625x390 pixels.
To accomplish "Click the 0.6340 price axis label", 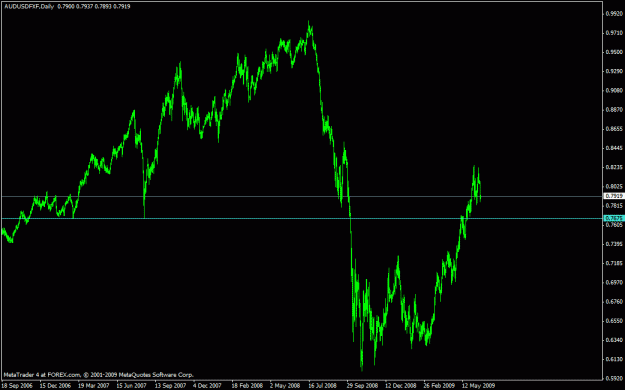I will pos(614,340).
